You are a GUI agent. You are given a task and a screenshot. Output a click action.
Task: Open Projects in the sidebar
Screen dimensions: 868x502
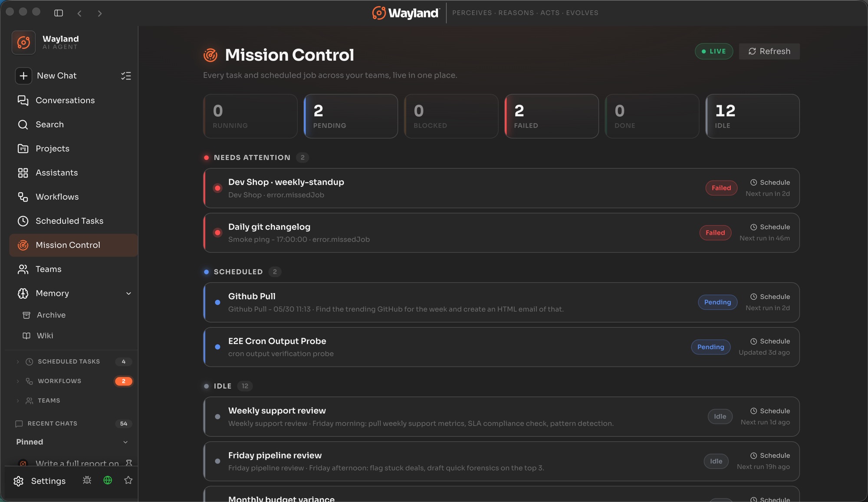[x=73, y=149]
